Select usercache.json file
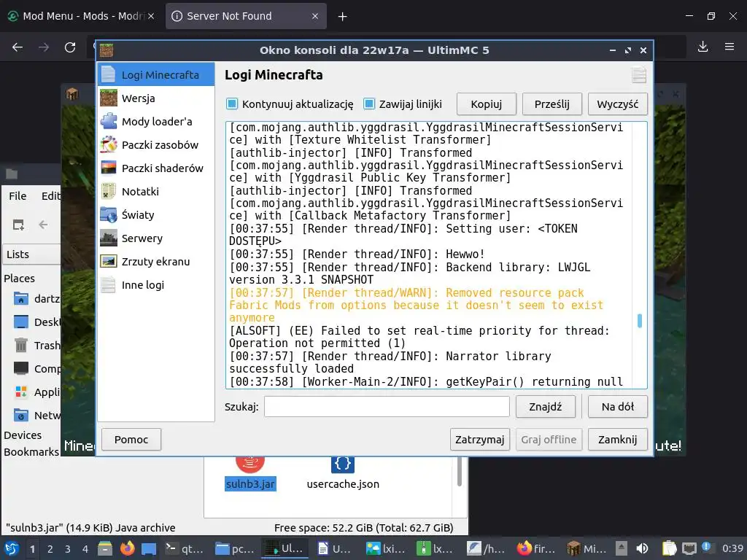The image size is (747, 560). click(343, 474)
